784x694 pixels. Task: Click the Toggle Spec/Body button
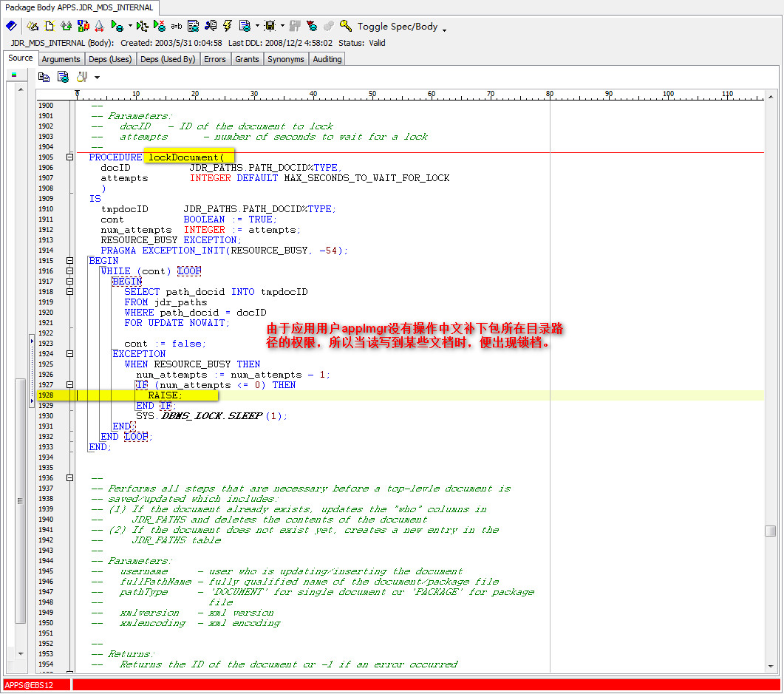pyautogui.click(x=398, y=27)
